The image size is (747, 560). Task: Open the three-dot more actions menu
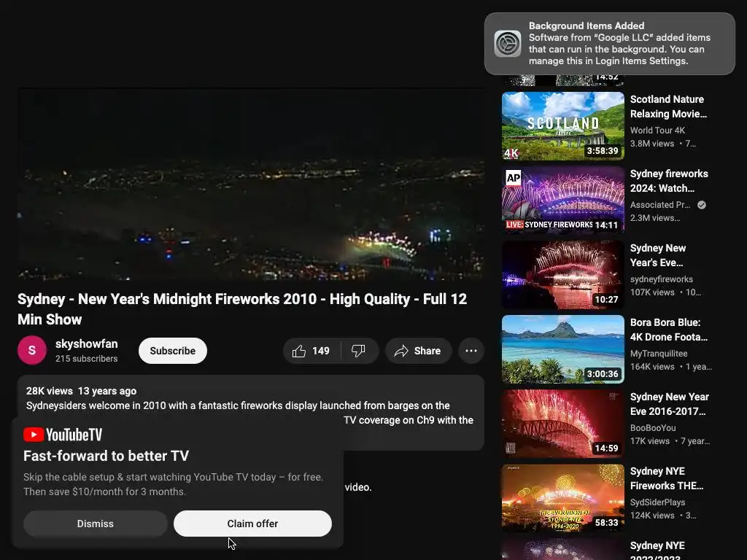point(471,351)
